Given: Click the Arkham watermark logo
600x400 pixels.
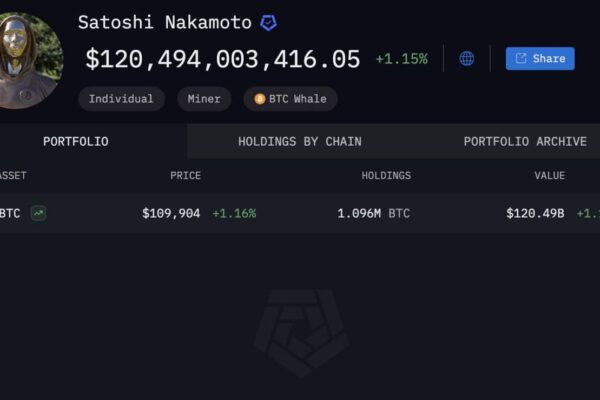Looking at the screenshot, I should coord(301,333).
